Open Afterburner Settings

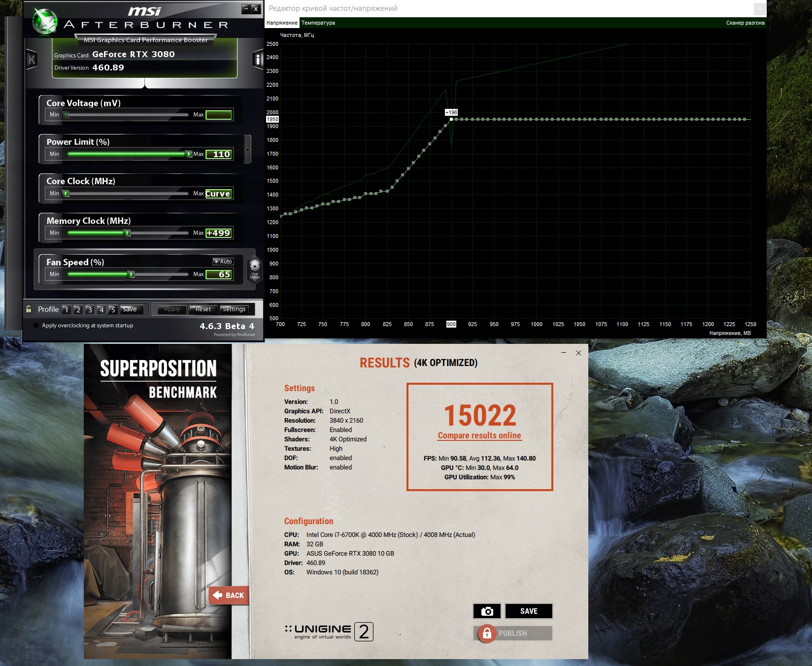coord(234,309)
